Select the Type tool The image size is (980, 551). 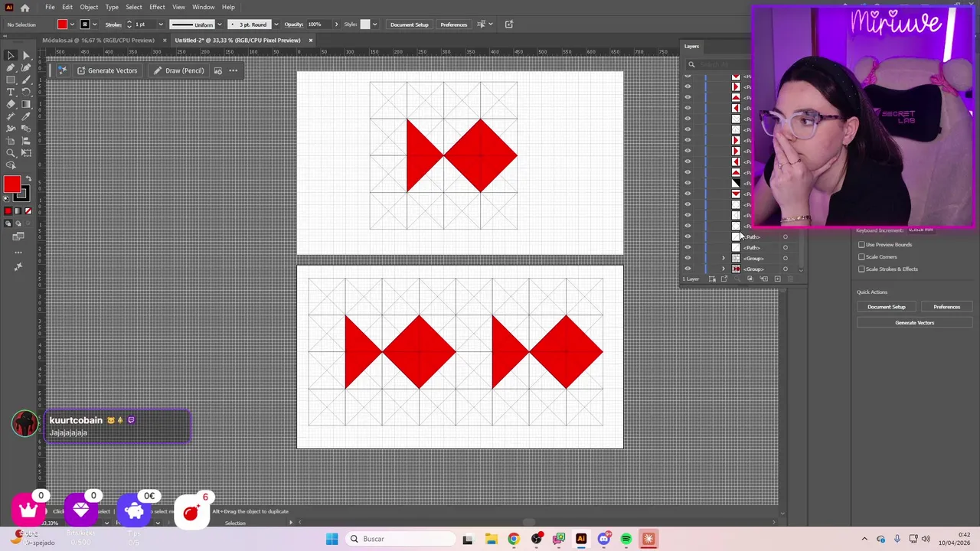tap(11, 92)
